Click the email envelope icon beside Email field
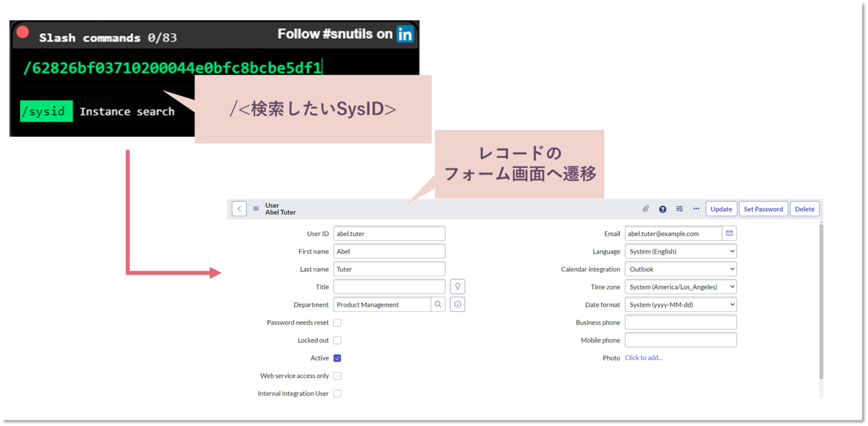The height and width of the screenshot is (426, 868). click(729, 233)
